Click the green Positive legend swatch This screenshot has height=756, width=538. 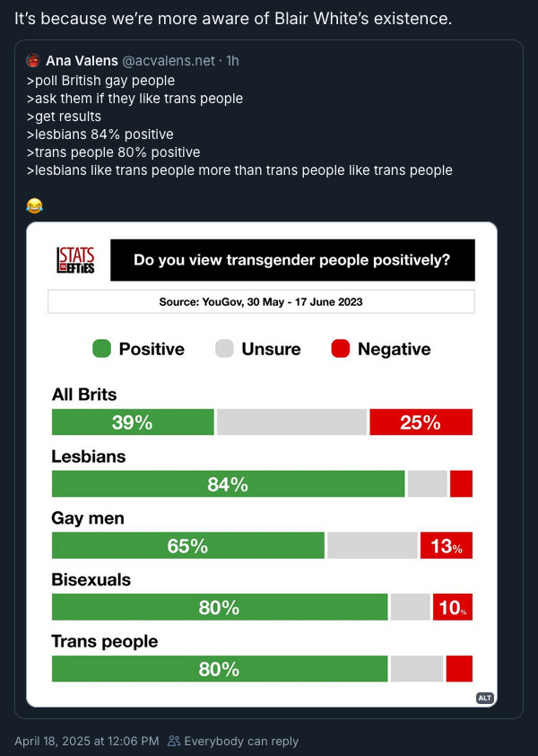click(x=101, y=349)
